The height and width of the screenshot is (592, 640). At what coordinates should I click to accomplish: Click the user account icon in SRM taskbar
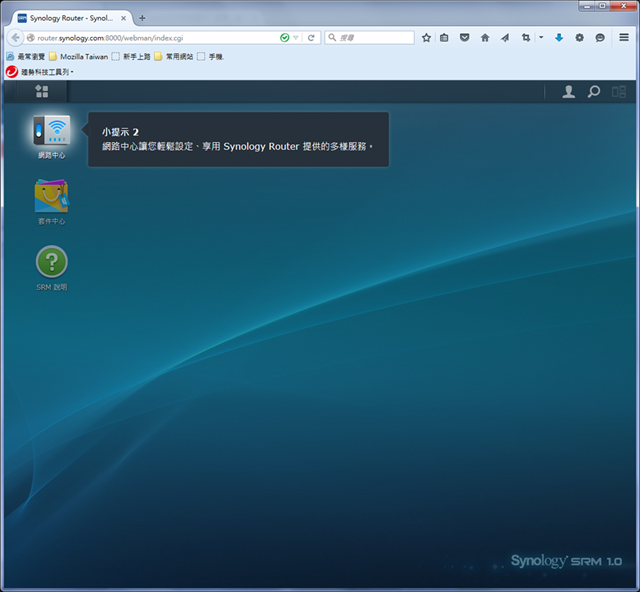point(569,91)
